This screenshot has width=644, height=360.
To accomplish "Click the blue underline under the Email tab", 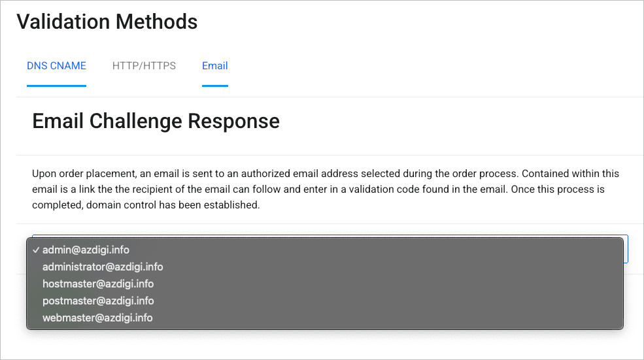I will tap(214, 85).
